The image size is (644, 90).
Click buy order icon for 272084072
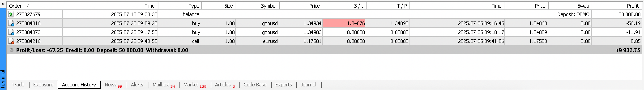pos(11,32)
